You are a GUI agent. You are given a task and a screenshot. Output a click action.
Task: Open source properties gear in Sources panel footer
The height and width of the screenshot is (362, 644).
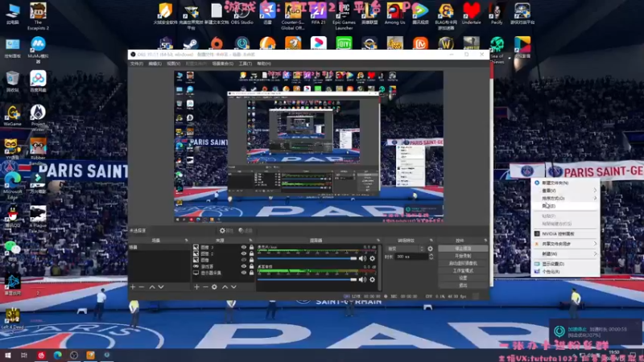214,287
